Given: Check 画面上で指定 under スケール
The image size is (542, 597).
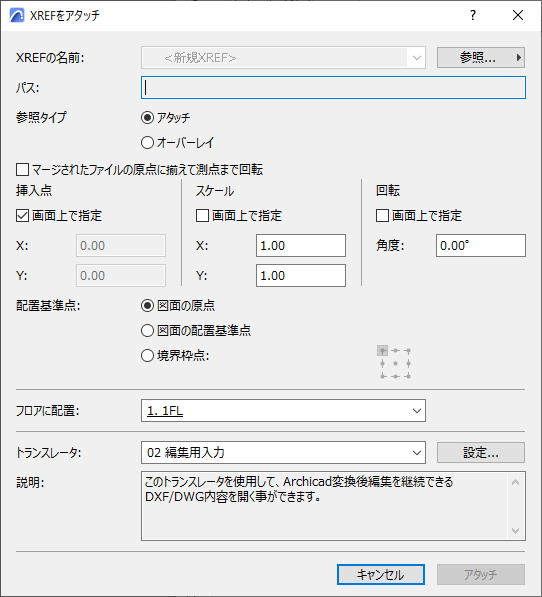Looking at the screenshot, I should pos(202,215).
